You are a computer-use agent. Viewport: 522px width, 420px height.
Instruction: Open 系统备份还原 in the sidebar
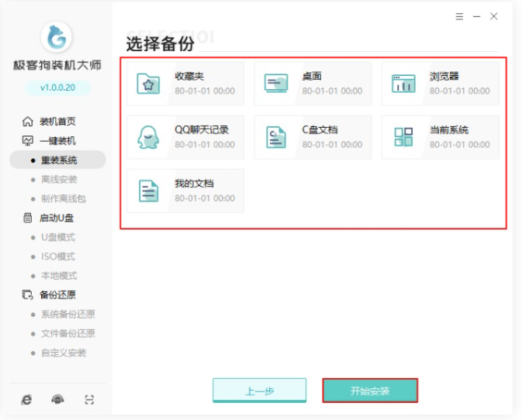coord(67,314)
